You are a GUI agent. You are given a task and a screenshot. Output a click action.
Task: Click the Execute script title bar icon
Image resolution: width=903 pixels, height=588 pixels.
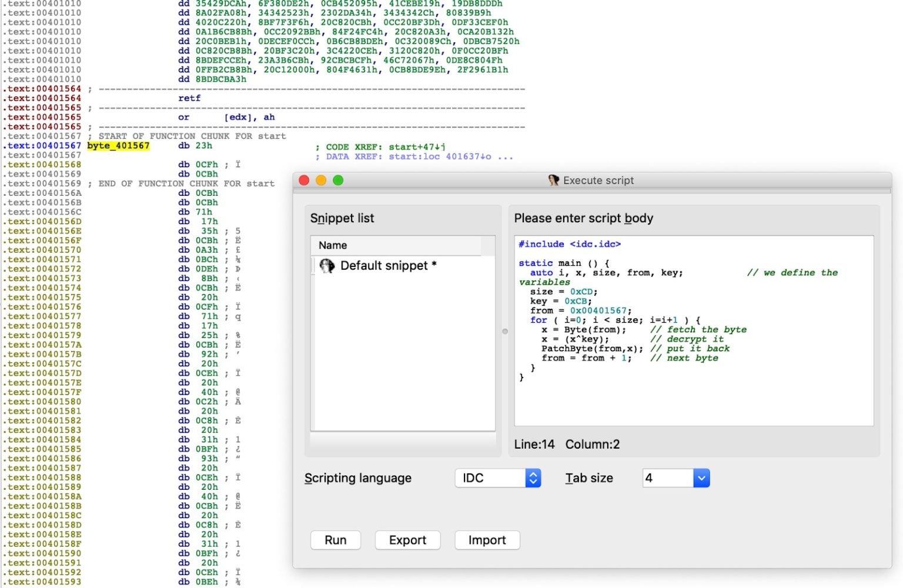click(x=553, y=180)
